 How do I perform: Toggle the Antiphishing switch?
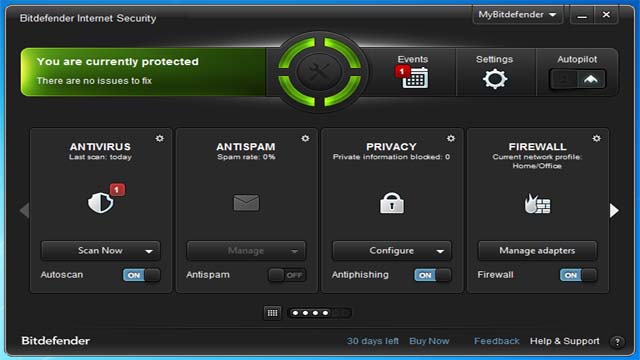[433, 275]
